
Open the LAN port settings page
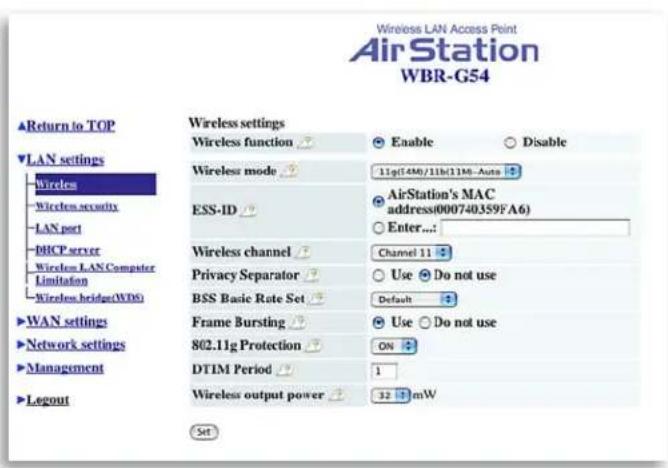[x=58, y=229]
